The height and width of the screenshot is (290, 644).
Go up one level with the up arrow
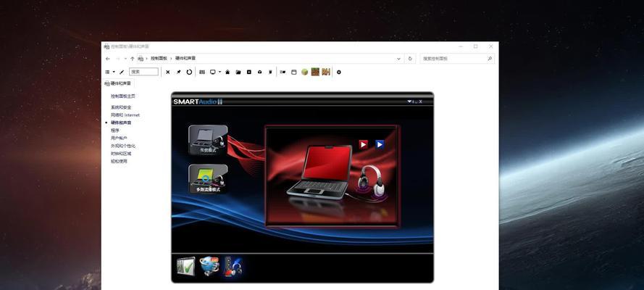tap(133, 59)
